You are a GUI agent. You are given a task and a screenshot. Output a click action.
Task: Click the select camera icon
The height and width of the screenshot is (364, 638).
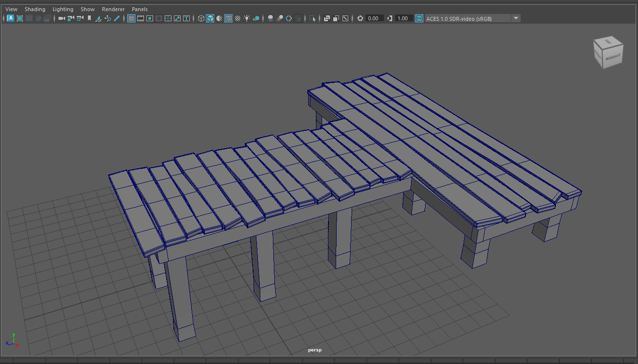61,18
